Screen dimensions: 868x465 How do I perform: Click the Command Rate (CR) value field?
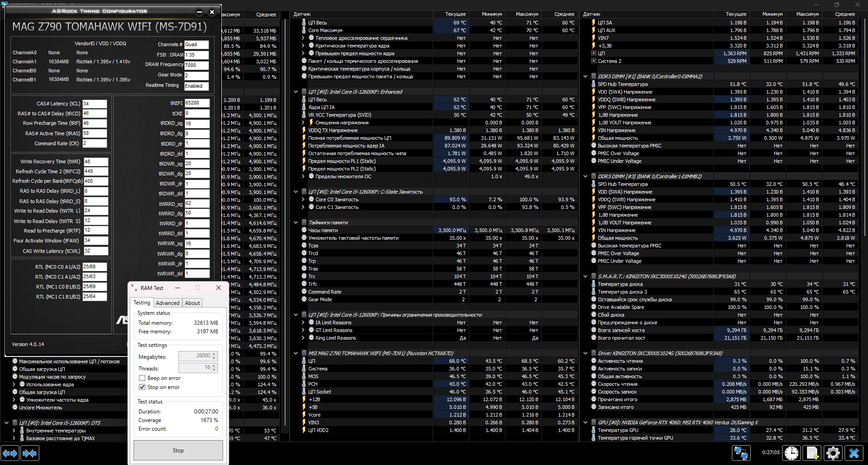coord(95,143)
